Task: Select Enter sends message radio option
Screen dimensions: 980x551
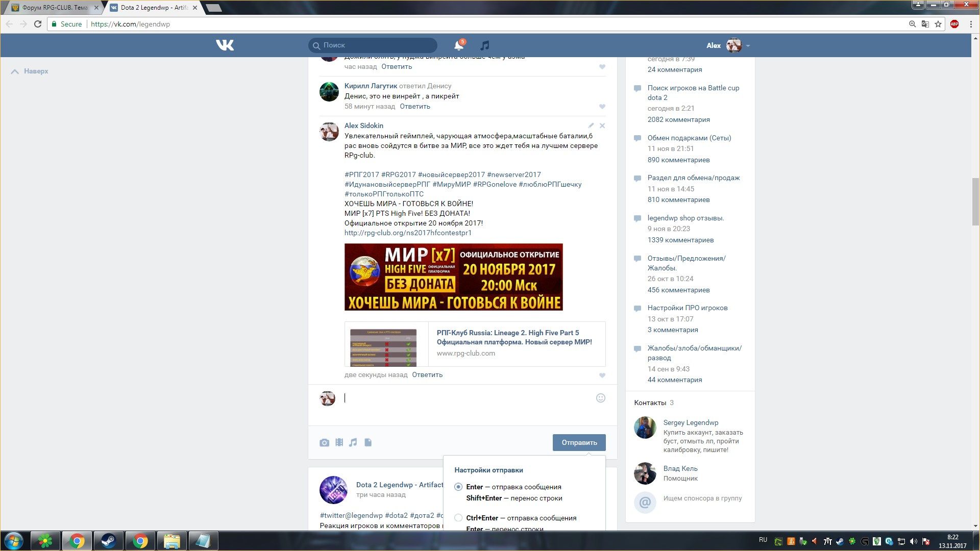Action: 458,487
